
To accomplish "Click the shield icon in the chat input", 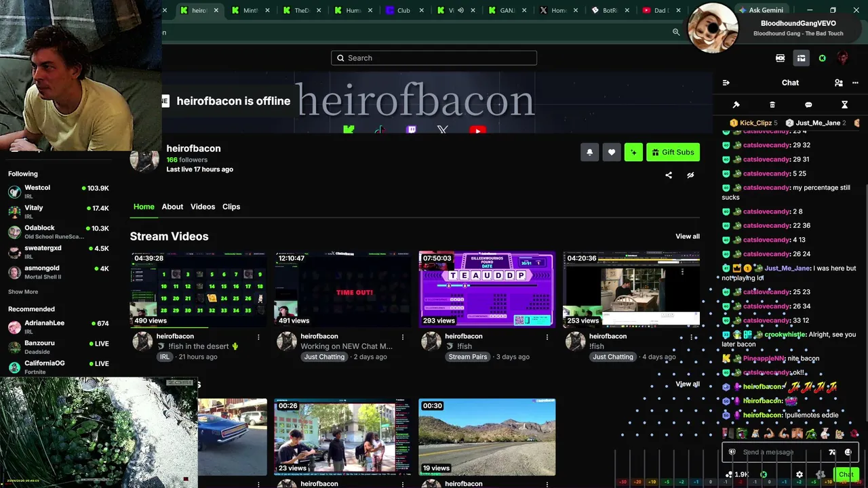I will (x=732, y=452).
